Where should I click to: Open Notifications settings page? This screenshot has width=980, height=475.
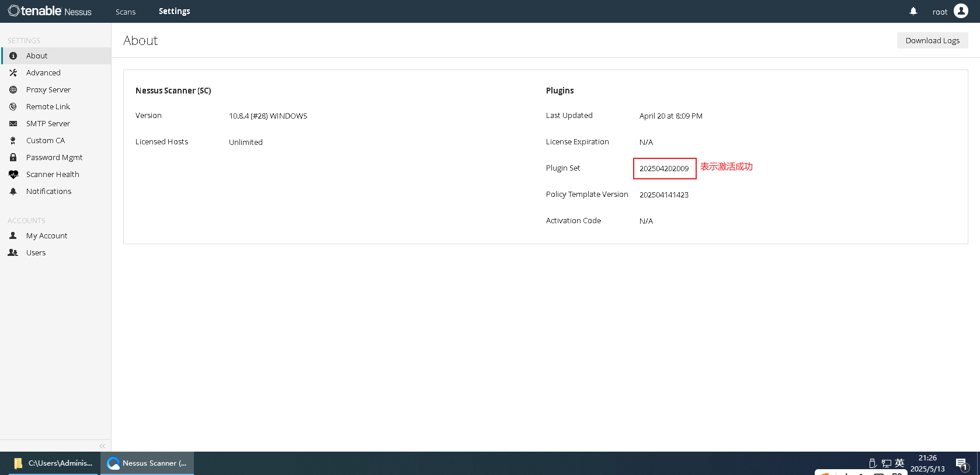(55, 192)
